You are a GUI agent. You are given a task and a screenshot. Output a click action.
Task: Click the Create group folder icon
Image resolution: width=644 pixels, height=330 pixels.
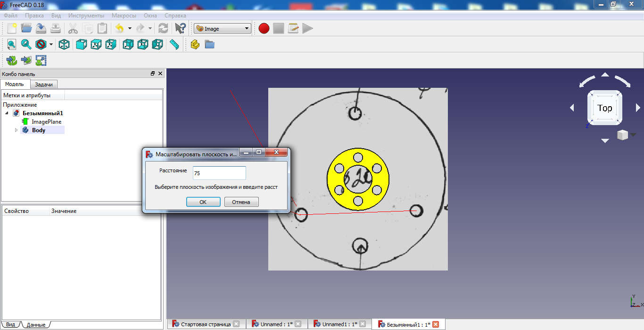point(210,44)
